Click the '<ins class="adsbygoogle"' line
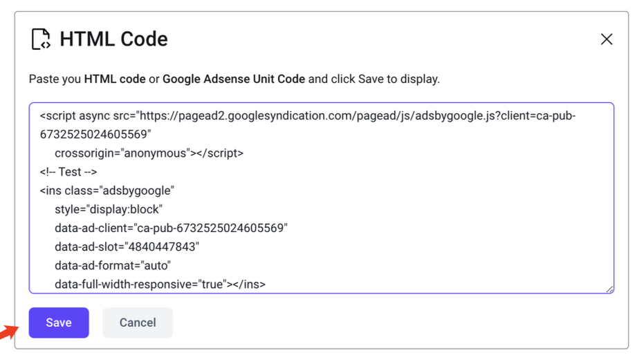 (107, 191)
